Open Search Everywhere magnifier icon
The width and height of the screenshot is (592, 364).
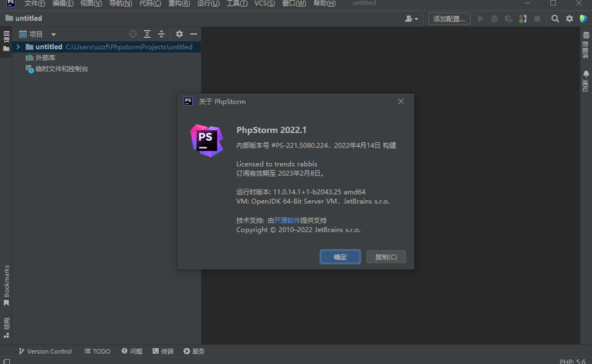[555, 18]
